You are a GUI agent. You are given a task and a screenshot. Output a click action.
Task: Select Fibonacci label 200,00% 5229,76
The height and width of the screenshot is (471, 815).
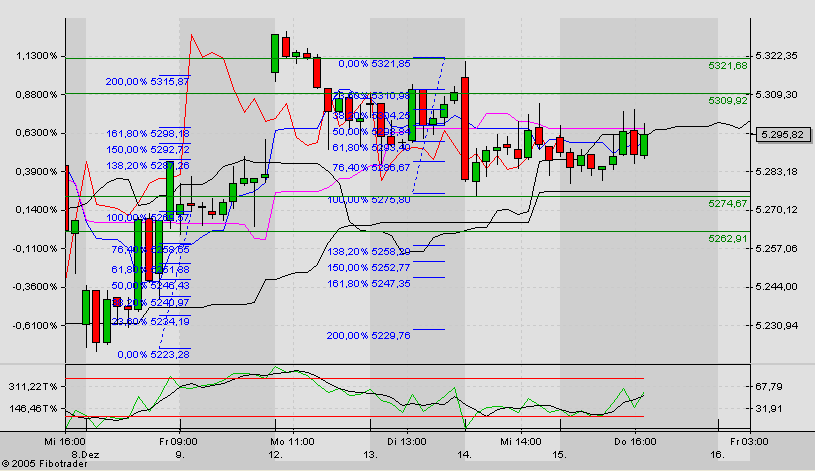[369, 336]
